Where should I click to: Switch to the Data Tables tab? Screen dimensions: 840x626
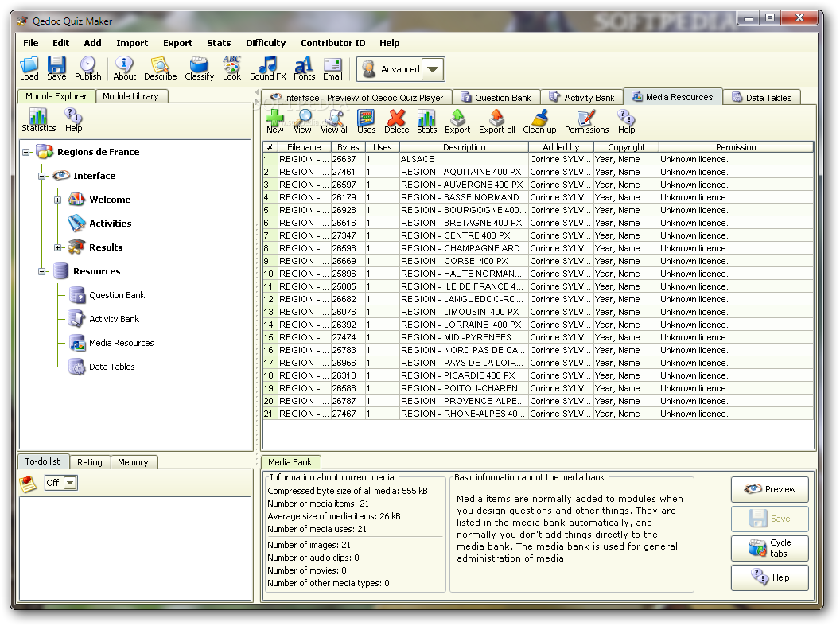762,98
